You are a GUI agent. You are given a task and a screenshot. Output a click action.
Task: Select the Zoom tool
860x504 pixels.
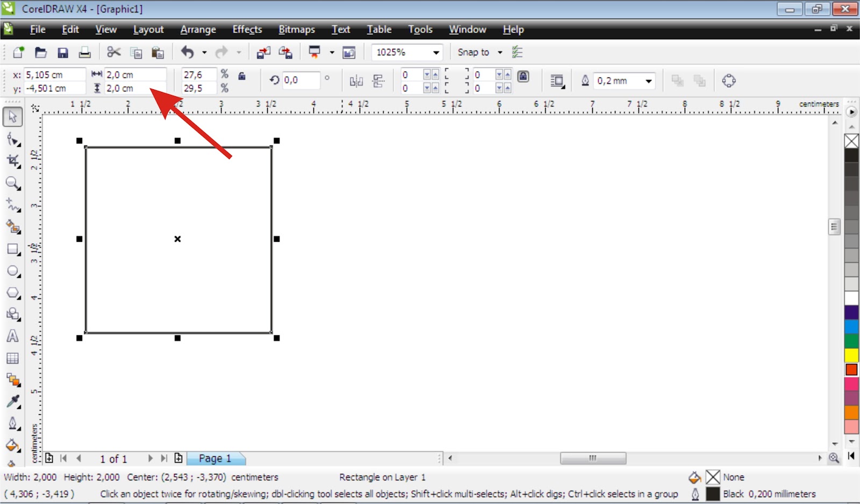pyautogui.click(x=13, y=184)
